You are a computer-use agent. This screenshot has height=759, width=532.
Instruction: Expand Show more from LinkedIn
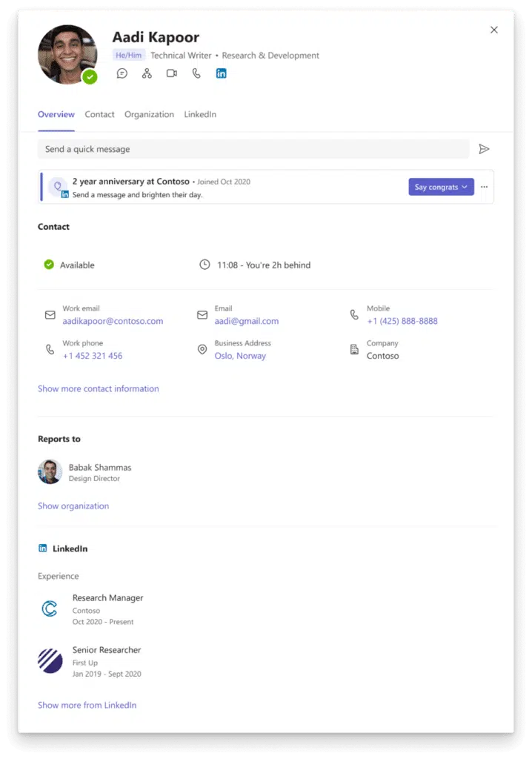click(x=87, y=706)
